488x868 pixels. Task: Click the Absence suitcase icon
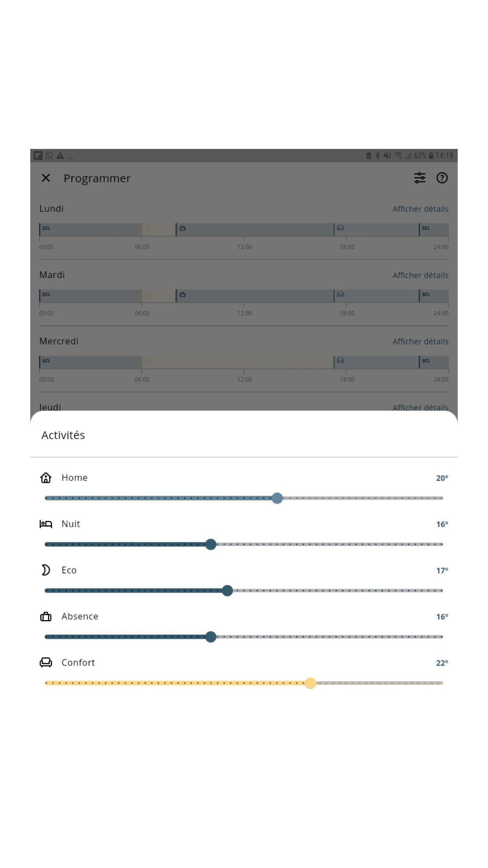tap(46, 616)
